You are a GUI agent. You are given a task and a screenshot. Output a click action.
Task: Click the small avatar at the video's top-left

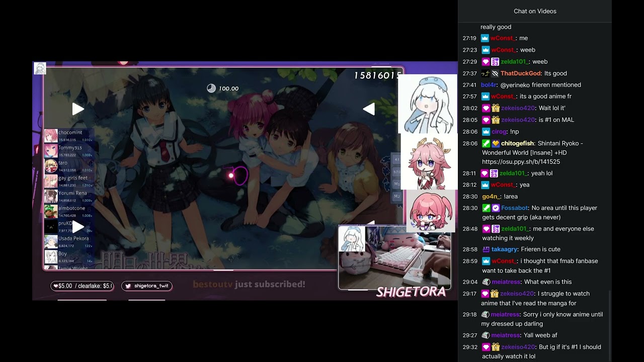click(x=40, y=68)
